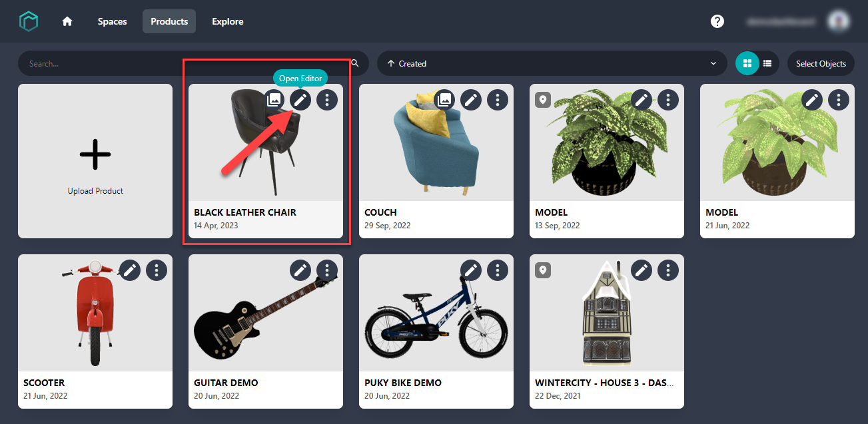Click the search magnifier icon

(x=355, y=63)
